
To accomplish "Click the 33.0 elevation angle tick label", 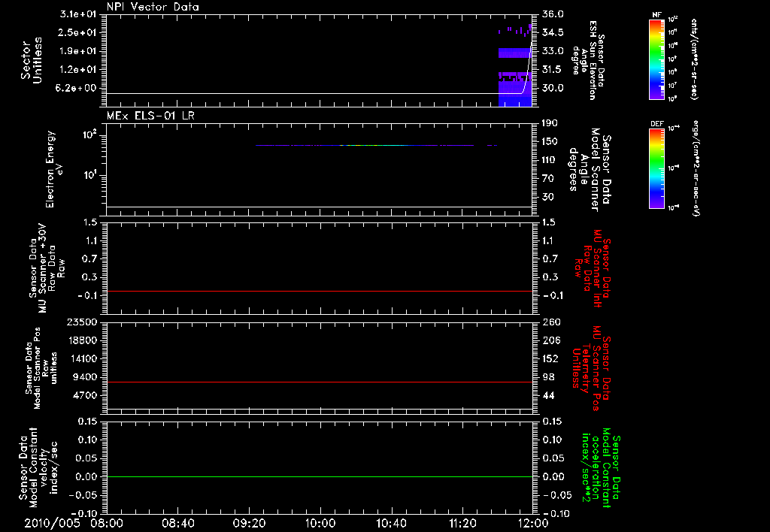I will point(553,51).
